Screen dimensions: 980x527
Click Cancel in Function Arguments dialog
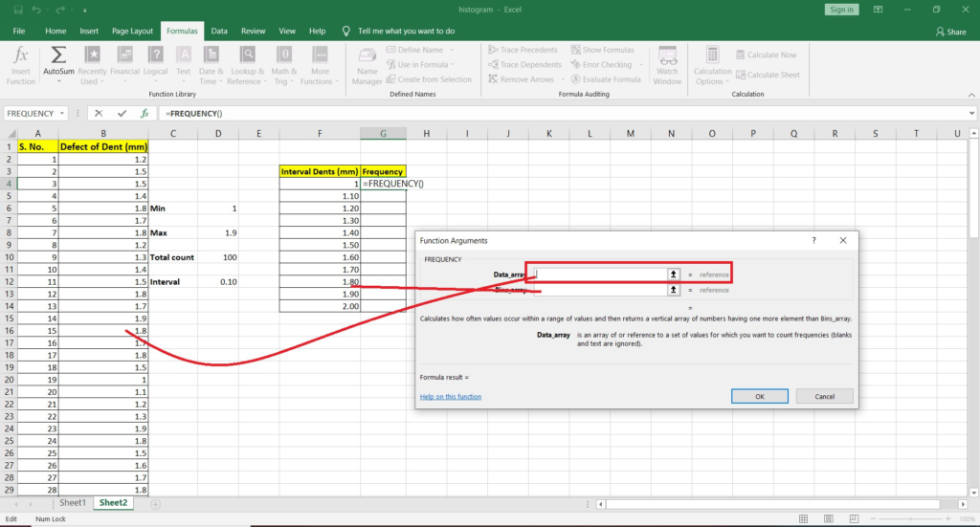824,397
